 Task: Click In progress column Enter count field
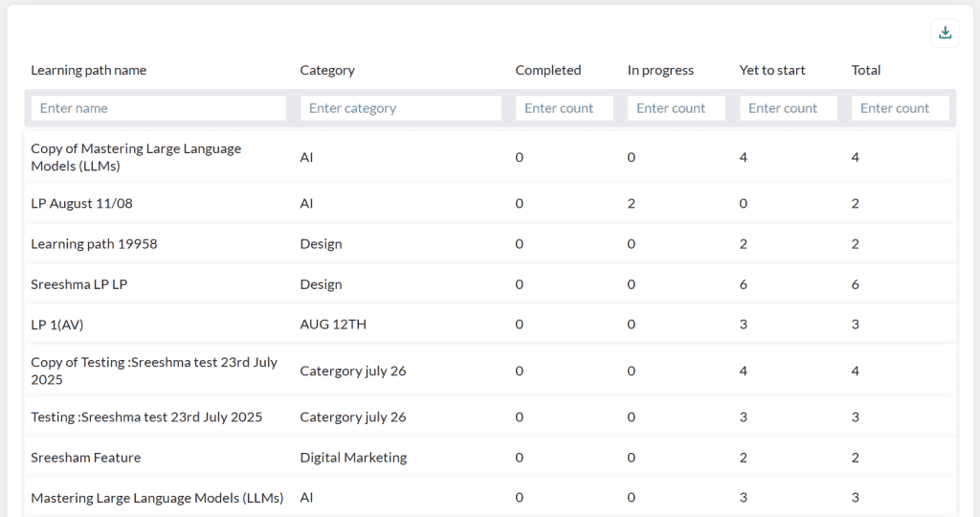pos(677,108)
